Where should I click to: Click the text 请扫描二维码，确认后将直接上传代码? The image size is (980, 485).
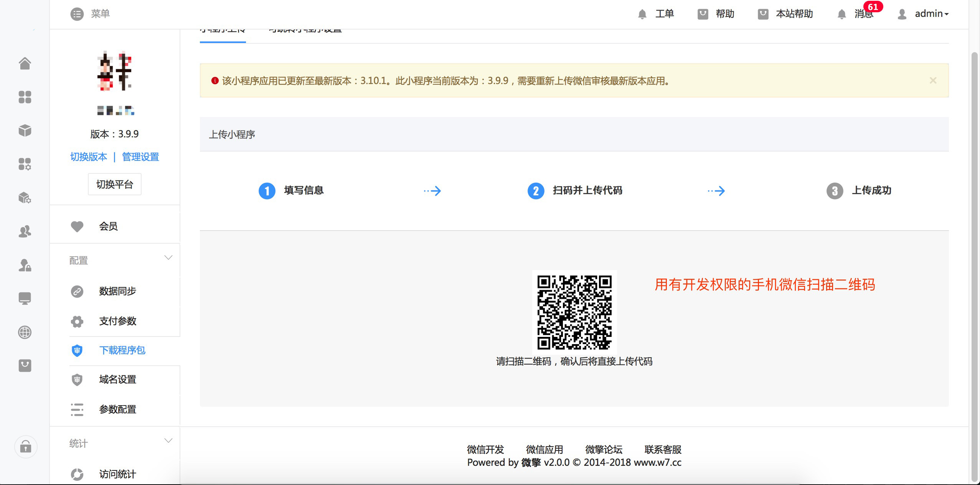tap(574, 361)
